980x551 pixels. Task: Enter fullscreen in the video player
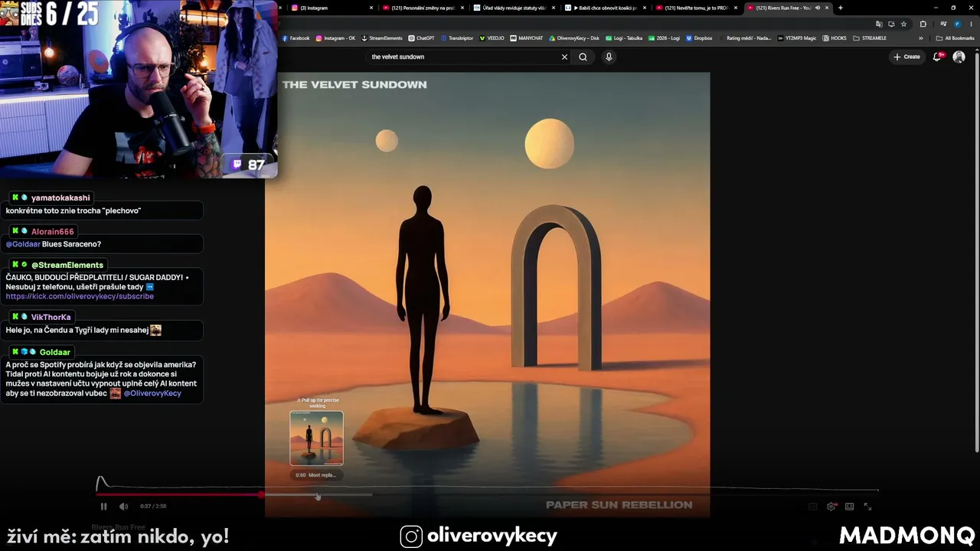point(867,507)
